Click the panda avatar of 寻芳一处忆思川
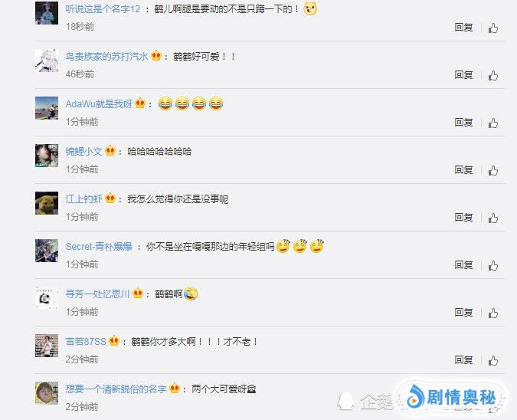 tap(47, 298)
